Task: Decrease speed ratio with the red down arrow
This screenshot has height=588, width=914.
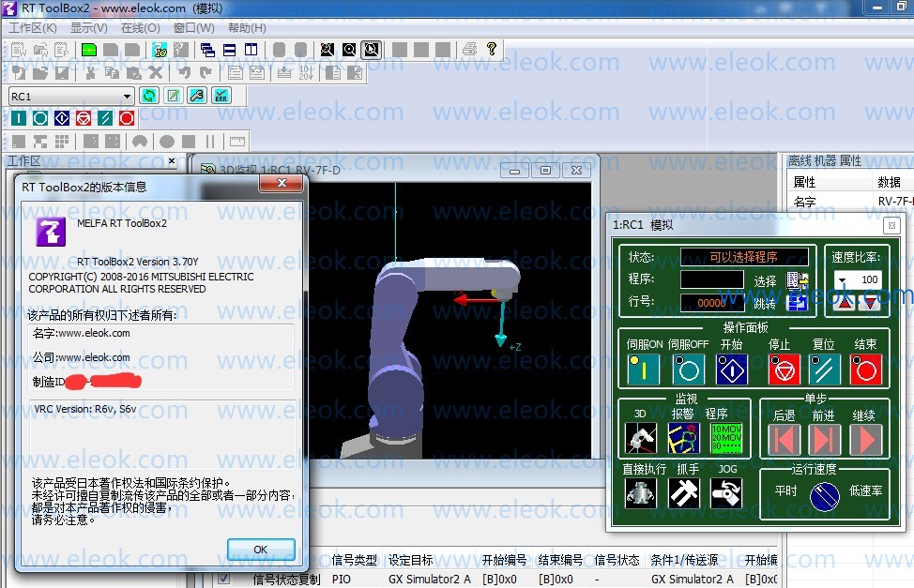Action: tap(869, 302)
